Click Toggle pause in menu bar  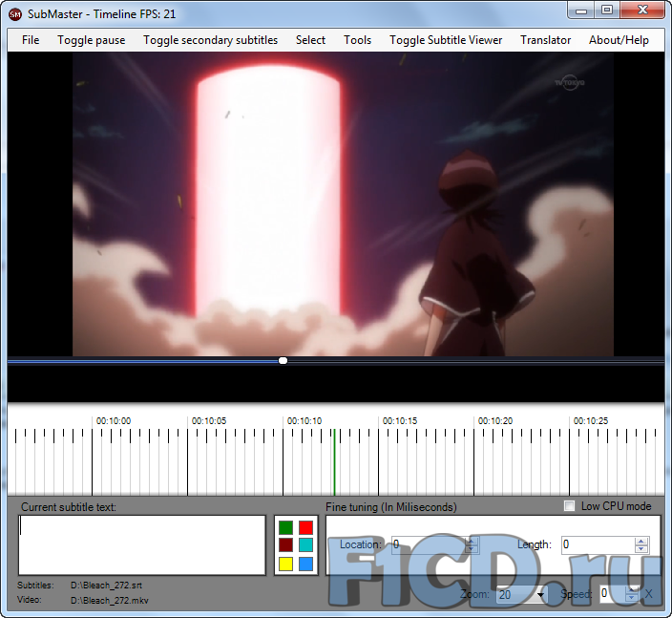(92, 40)
